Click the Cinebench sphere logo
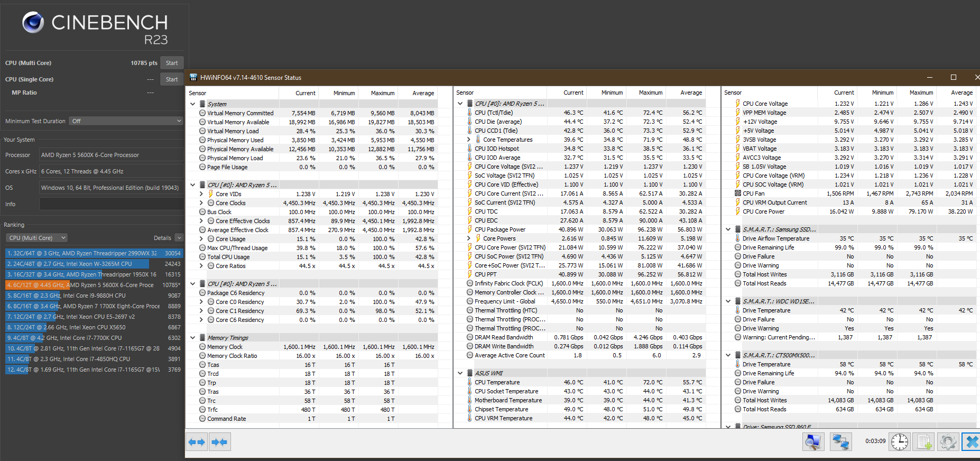Screen dimensions: 980x461 tap(33, 22)
